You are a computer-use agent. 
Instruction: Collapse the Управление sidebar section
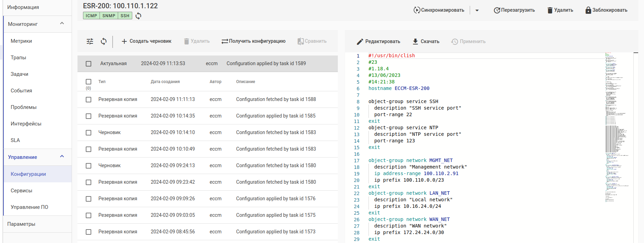click(62, 156)
